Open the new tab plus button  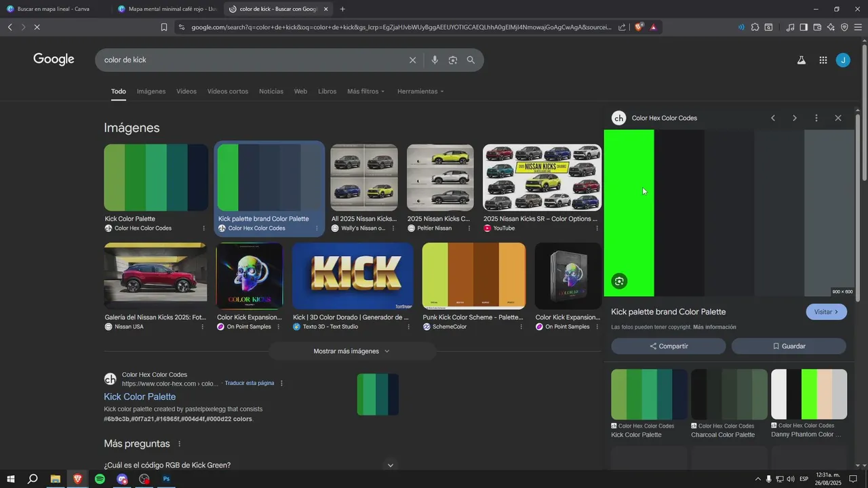click(342, 9)
